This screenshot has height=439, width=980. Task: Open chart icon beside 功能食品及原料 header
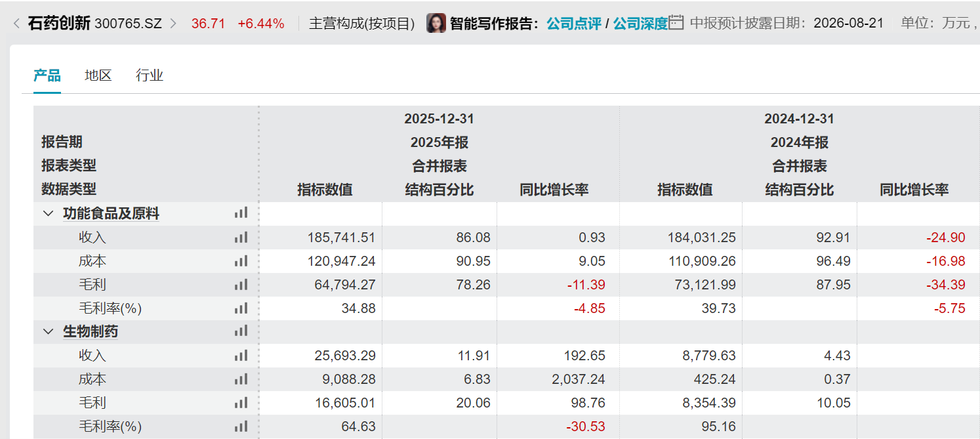click(x=241, y=213)
